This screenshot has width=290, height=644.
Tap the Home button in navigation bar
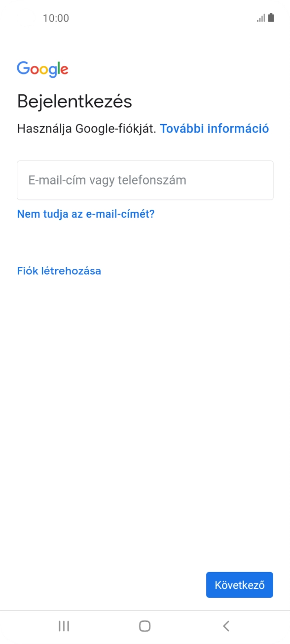coord(145,626)
